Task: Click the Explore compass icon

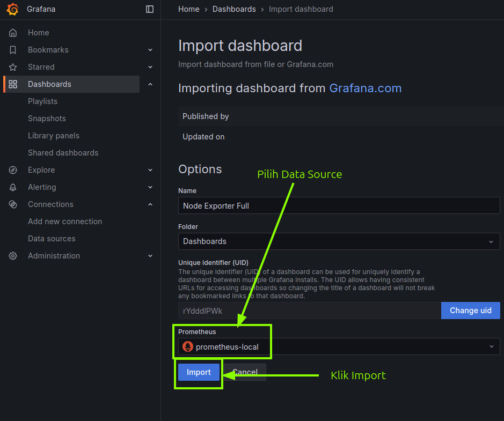Action: coord(13,170)
